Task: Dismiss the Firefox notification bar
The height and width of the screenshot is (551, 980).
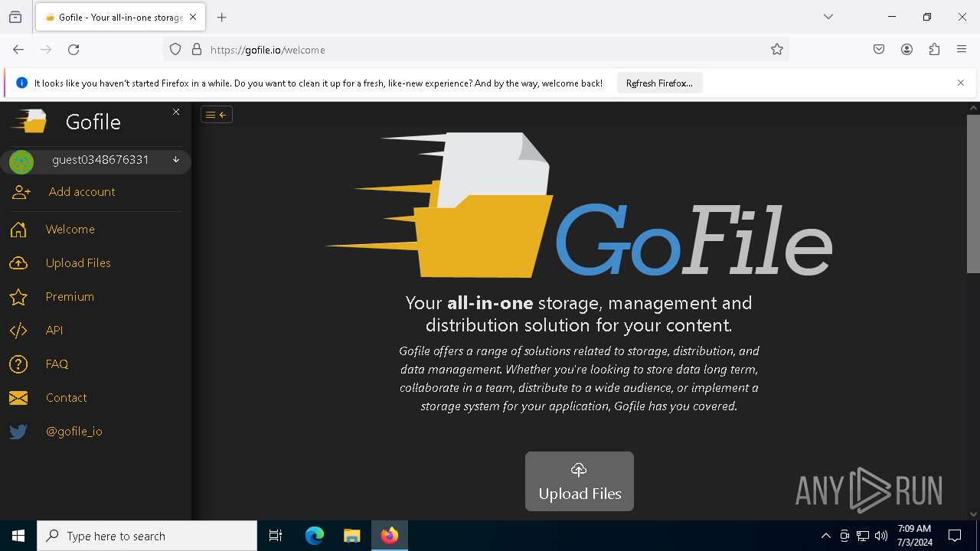Action: [961, 83]
